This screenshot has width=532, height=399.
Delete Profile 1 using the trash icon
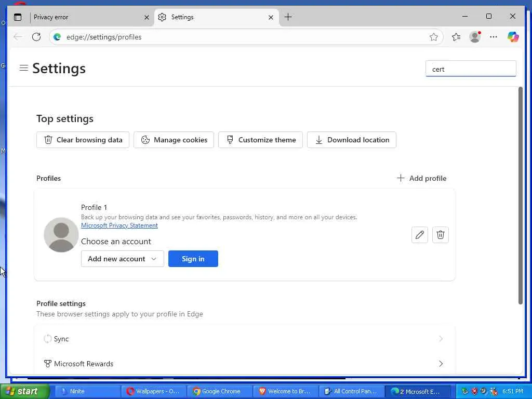[441, 235]
